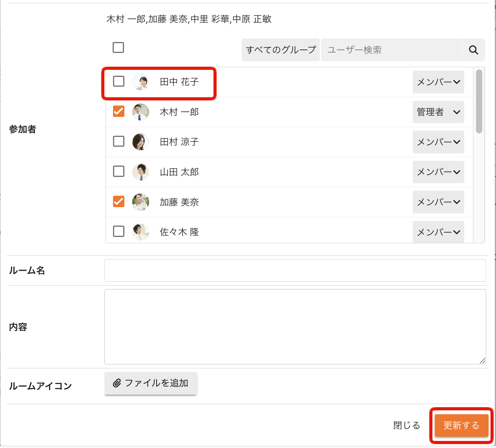Click 佐々木 隆's profile avatar
496x448 pixels.
click(140, 232)
